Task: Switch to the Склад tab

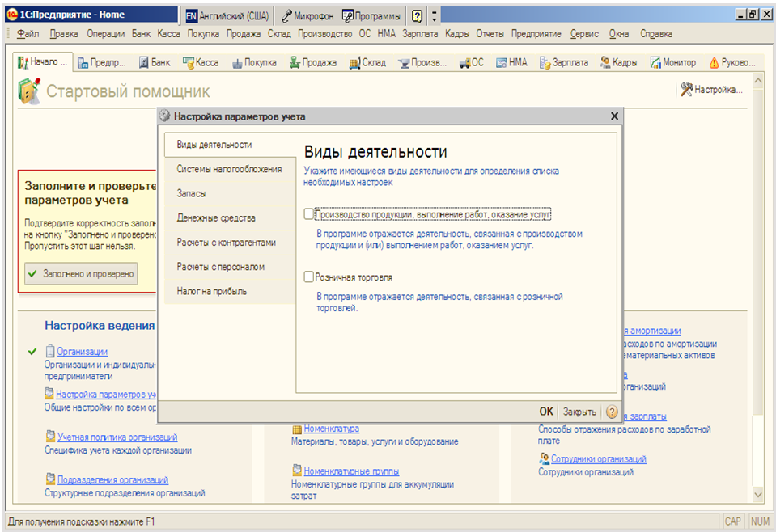Action: 367,62
